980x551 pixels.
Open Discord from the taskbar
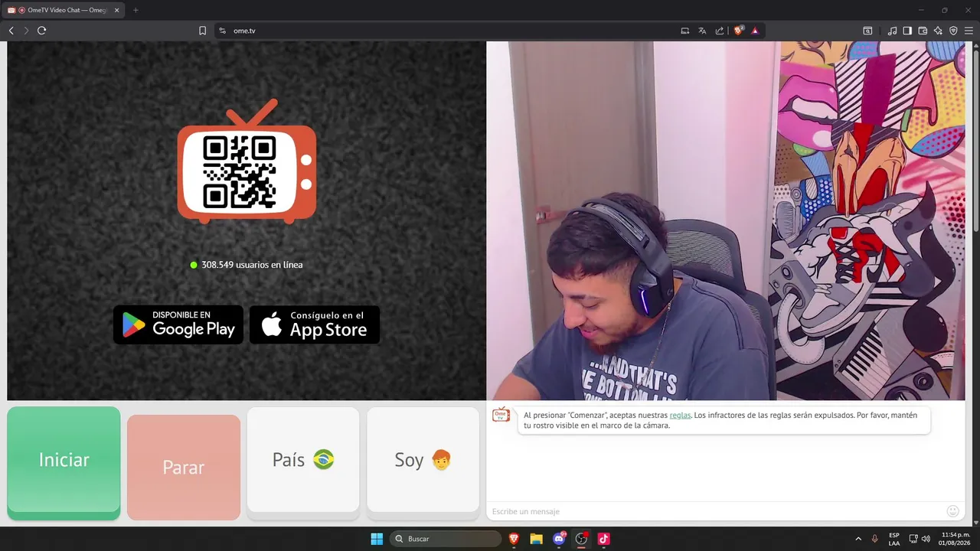[559, 539]
